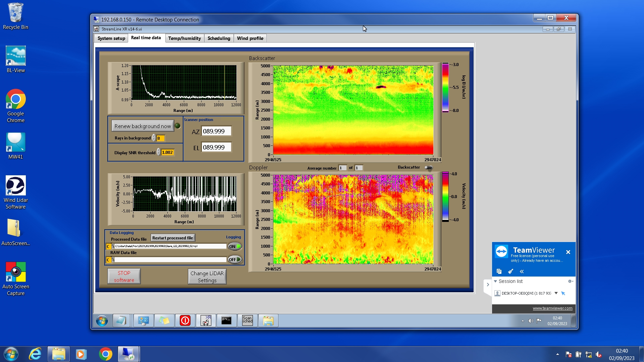Screen dimensions: 644x362
Task: Click TeamViewer whiteboard brush icon
Action: click(x=511, y=271)
